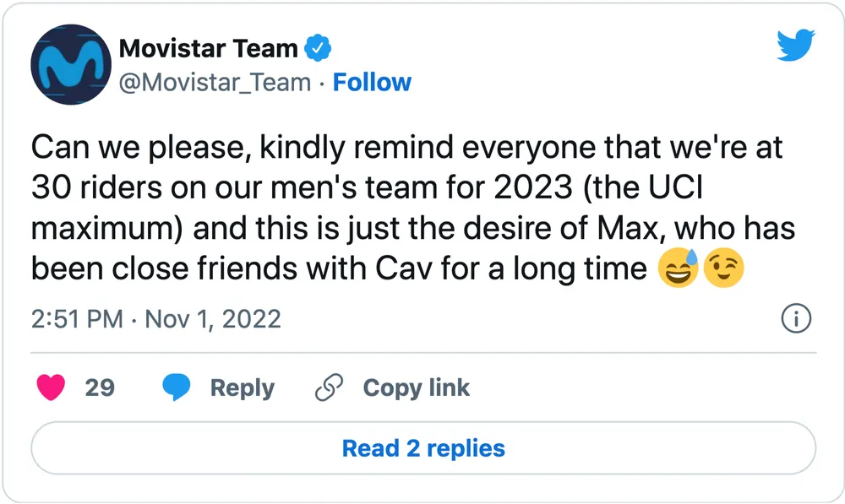Click the 29 likes count
The height and width of the screenshot is (504, 845).
(x=100, y=387)
